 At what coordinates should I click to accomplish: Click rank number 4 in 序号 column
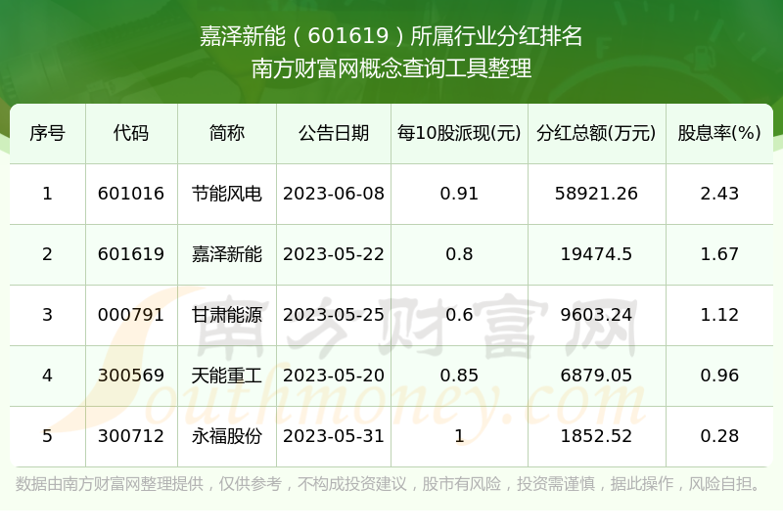[47, 376]
